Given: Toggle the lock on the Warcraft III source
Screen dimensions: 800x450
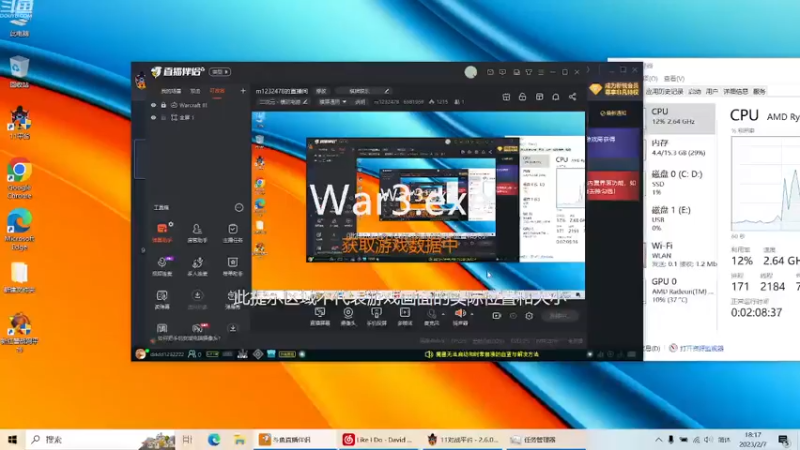Looking at the screenshot, I should 163,105.
